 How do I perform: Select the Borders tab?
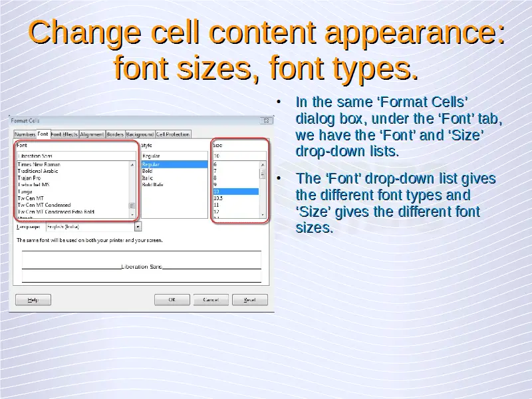click(x=115, y=134)
